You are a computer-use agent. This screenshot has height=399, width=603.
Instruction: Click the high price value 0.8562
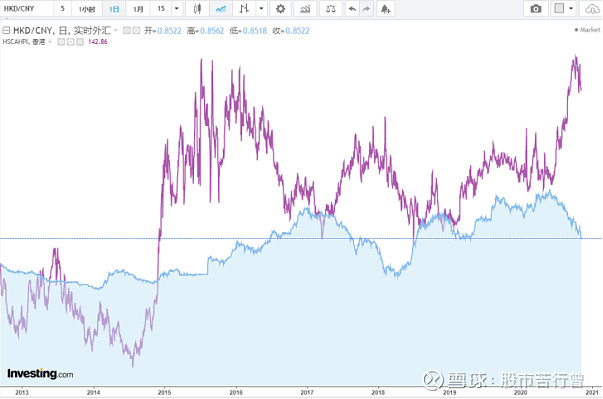[212, 30]
